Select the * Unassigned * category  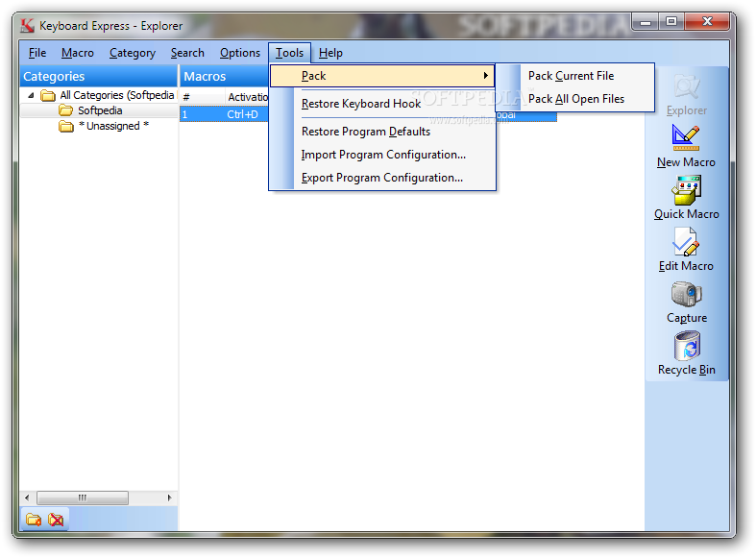[x=113, y=126]
